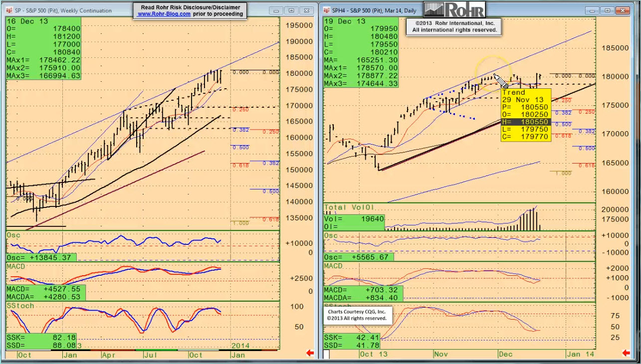Minimize the SPH4 daily chart window
This screenshot has width=641, height=364.
pyautogui.click(x=594, y=10)
